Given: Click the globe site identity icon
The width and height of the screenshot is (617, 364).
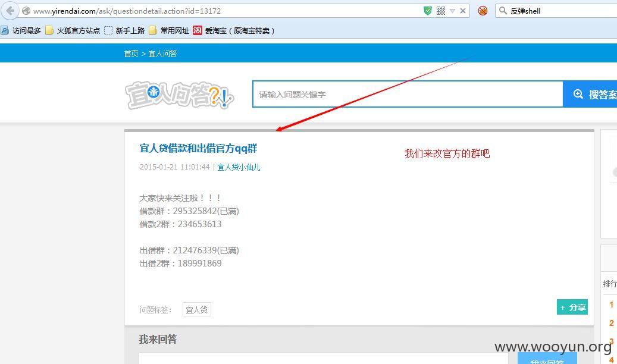Looking at the screenshot, I should click(x=26, y=11).
